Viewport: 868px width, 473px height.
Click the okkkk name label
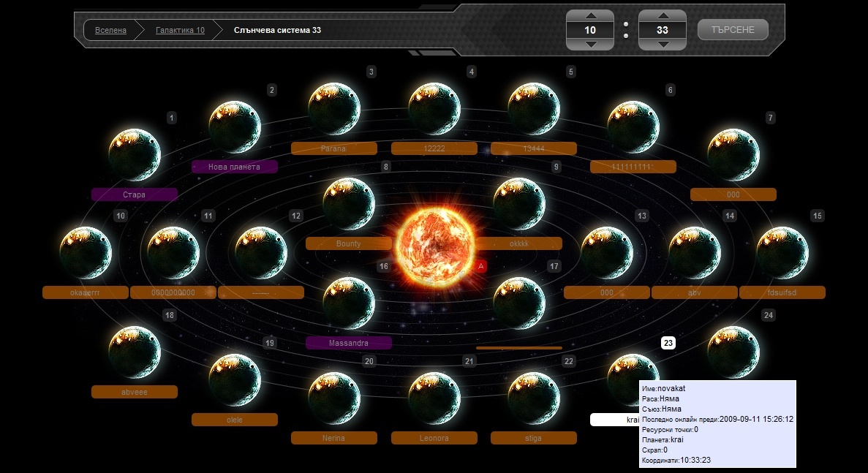pyautogui.click(x=519, y=243)
